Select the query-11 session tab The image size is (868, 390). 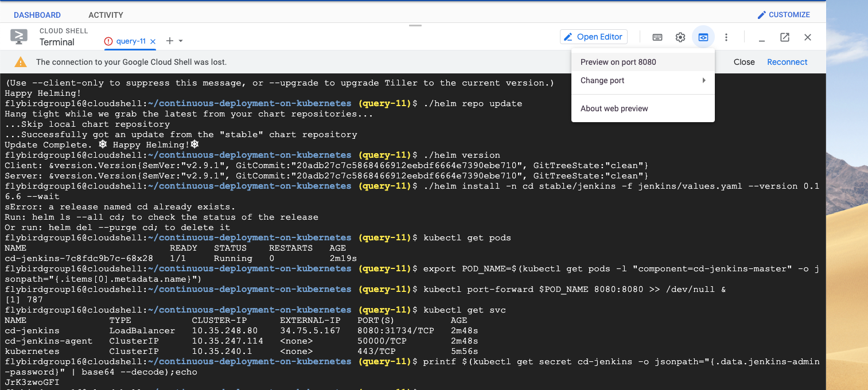click(x=131, y=41)
